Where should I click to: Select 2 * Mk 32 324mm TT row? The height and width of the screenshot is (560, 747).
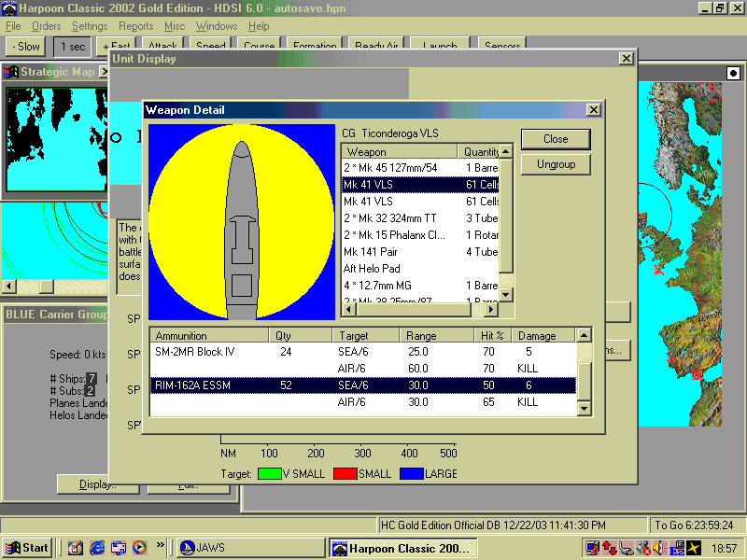pyautogui.click(x=420, y=218)
